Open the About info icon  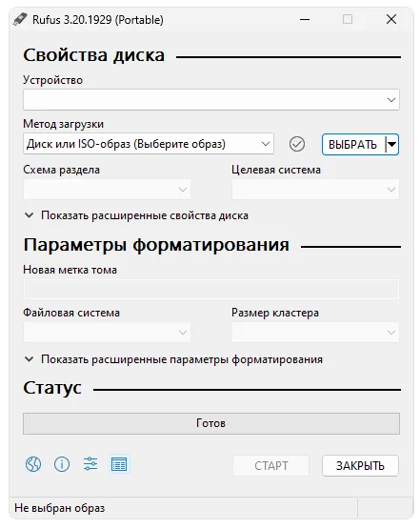point(62,464)
